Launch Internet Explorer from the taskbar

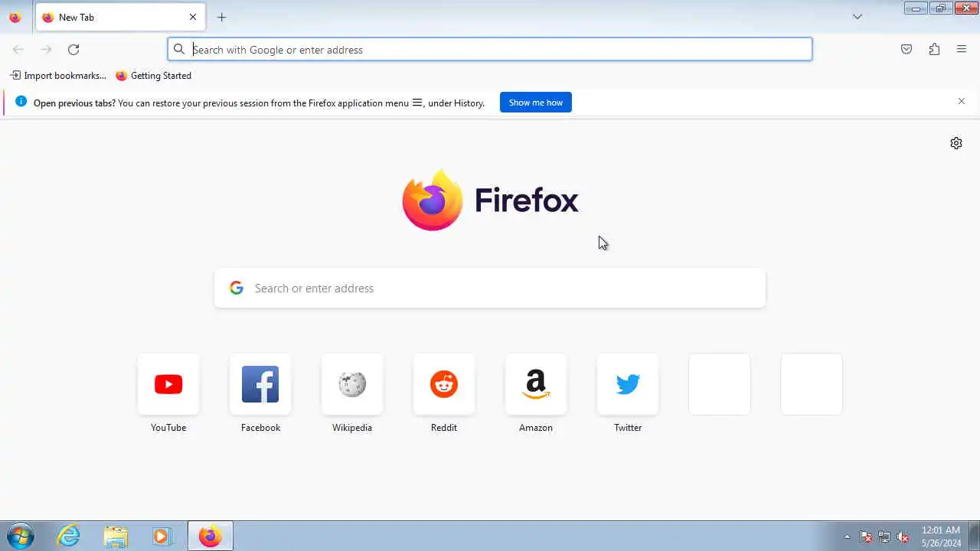[69, 536]
